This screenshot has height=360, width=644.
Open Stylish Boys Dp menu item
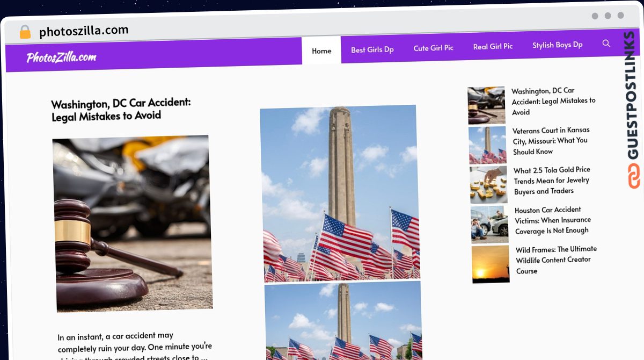(558, 45)
